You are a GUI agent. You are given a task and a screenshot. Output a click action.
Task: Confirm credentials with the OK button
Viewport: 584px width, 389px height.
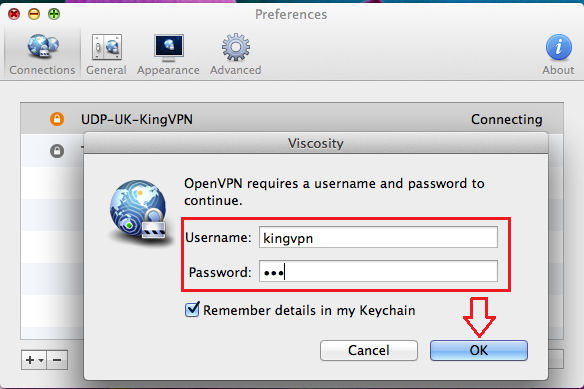click(x=479, y=350)
